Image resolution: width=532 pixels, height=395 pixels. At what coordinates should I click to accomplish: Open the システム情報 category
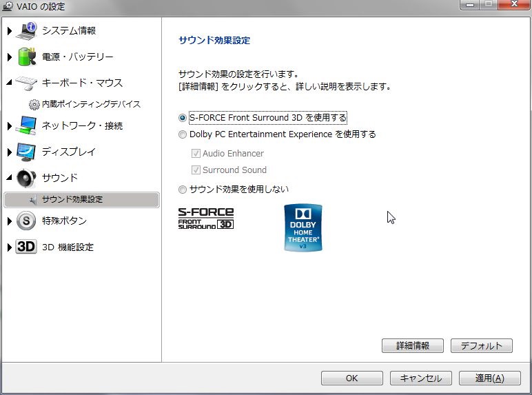tap(69, 30)
